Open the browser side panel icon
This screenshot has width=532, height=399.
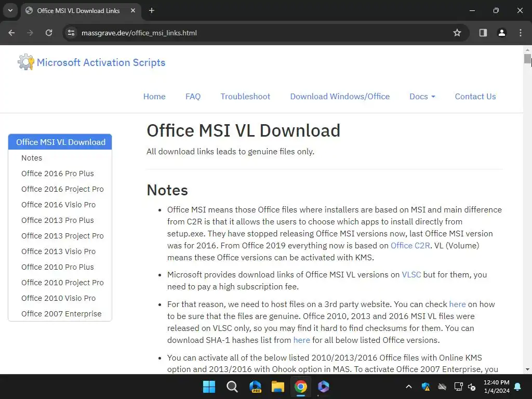tap(483, 33)
